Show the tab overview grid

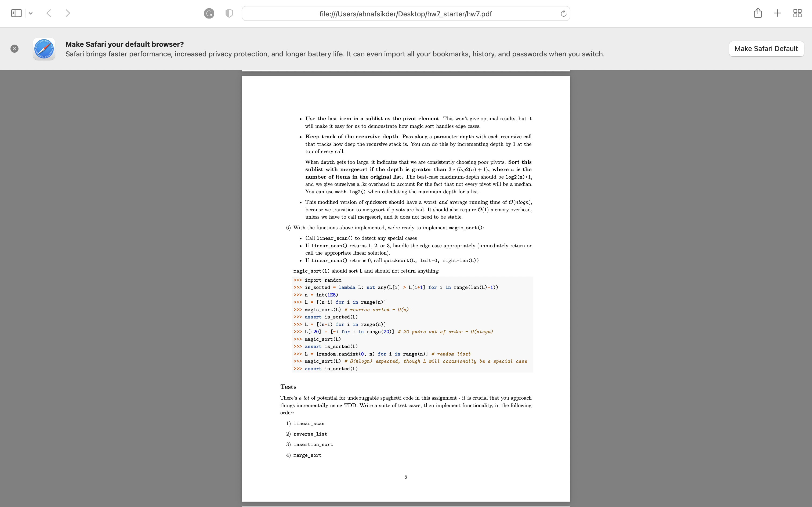797,13
